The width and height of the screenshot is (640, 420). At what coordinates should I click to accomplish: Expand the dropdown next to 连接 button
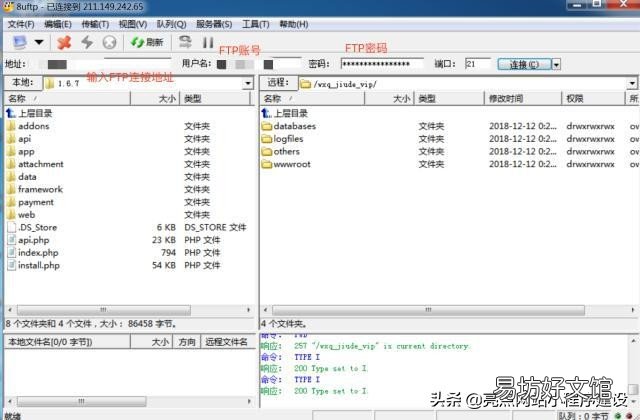click(556, 64)
